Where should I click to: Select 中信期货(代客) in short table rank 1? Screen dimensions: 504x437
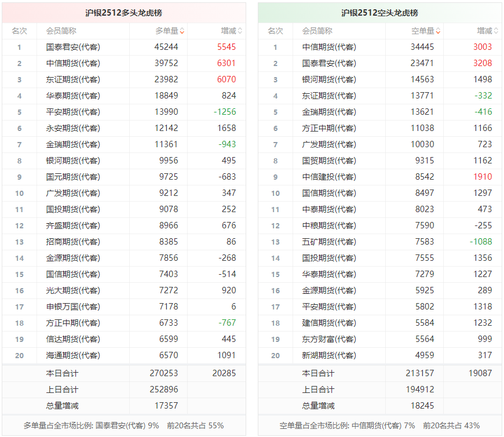click(329, 47)
